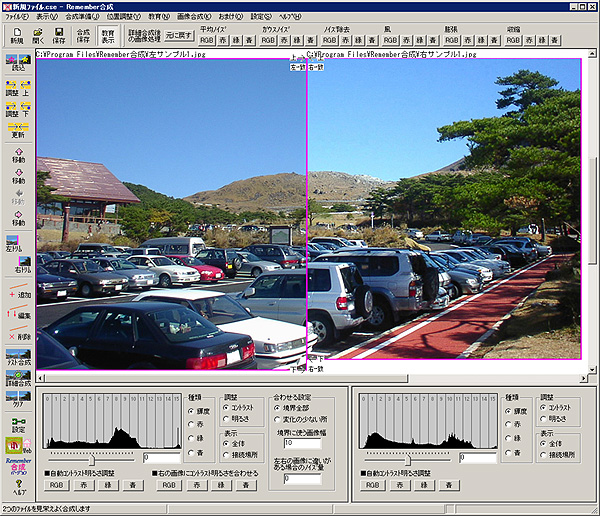Select 明るさ radio in left 調整 group
600x516 pixels.
pos(236,419)
